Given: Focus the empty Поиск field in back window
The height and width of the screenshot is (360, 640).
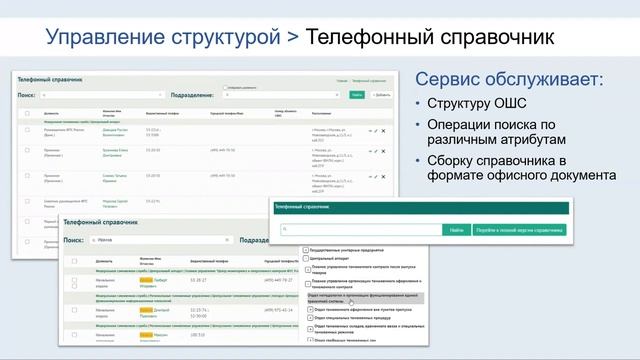Looking at the screenshot, I should point(102,95).
